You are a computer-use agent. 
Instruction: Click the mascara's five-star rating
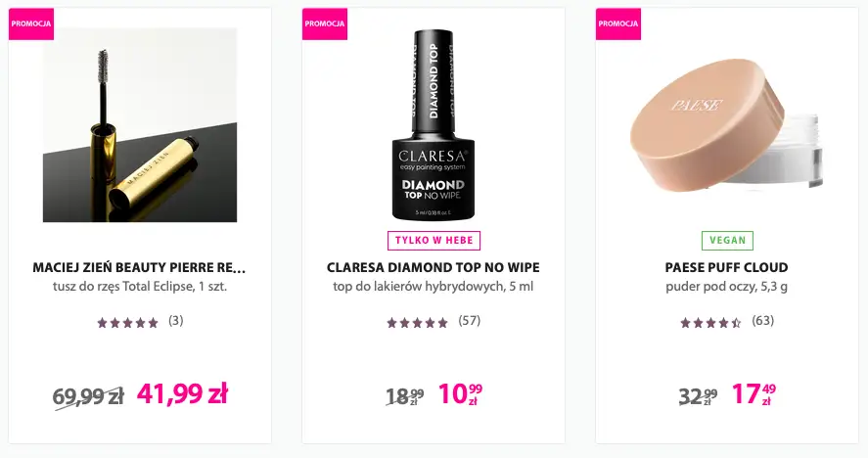coord(127,322)
